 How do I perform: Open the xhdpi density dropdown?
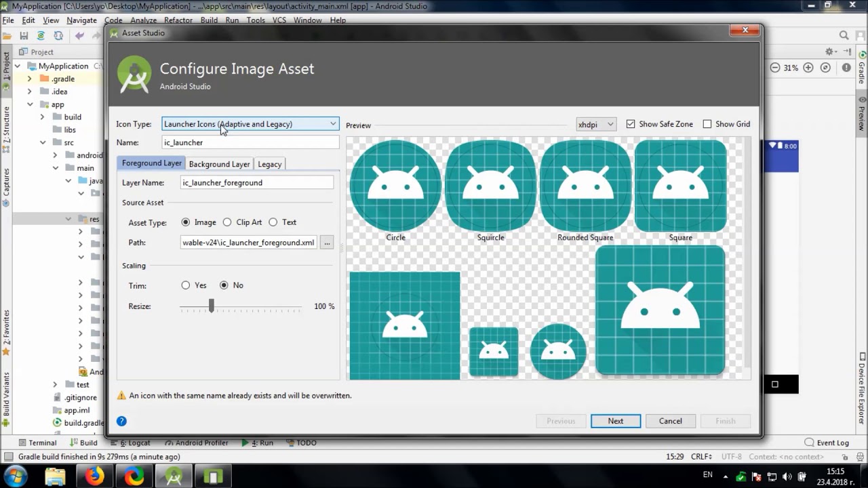point(596,124)
